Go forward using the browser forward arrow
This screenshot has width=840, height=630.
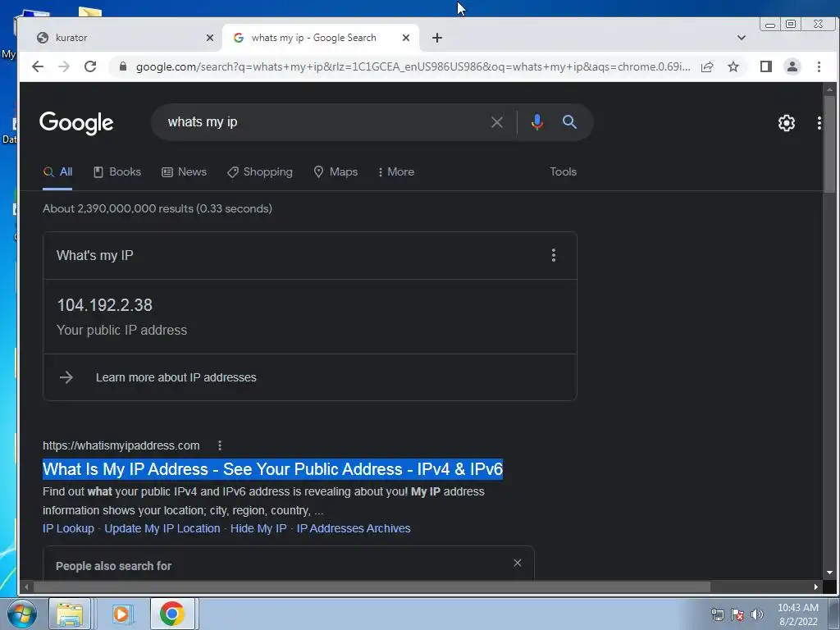[x=64, y=66]
